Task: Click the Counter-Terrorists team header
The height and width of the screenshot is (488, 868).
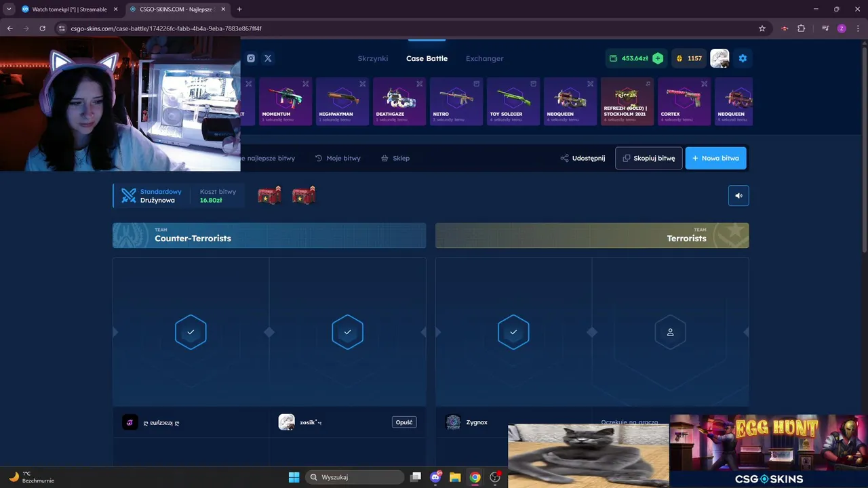Action: [269, 235]
